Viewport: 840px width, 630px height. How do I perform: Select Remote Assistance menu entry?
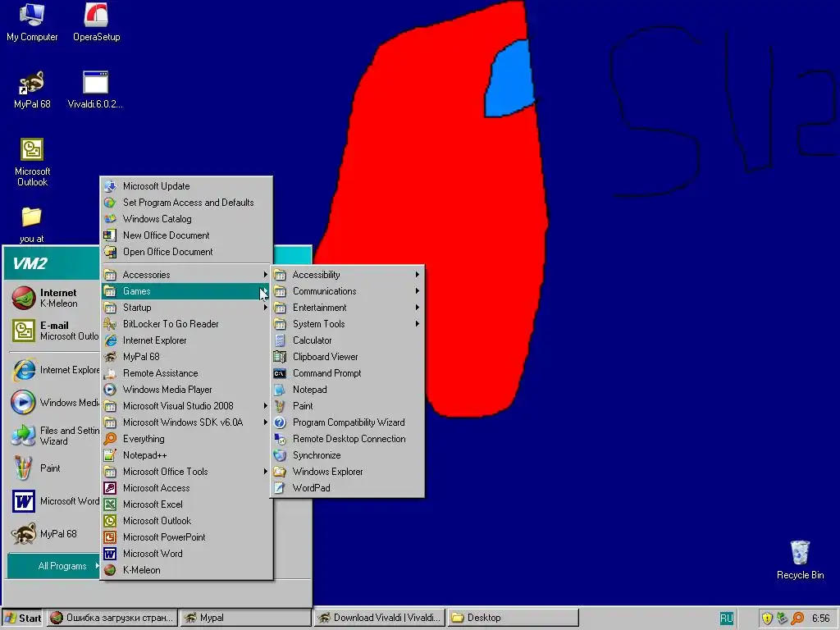(187, 373)
